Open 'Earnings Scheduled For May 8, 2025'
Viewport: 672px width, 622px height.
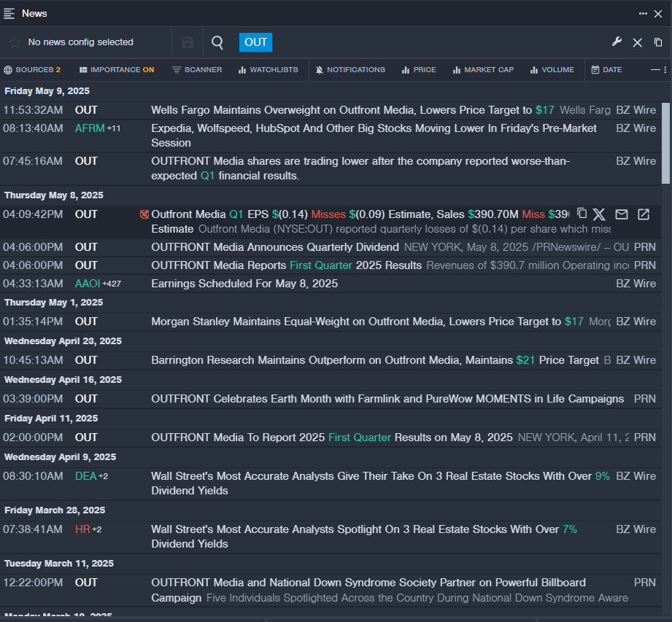(x=244, y=284)
